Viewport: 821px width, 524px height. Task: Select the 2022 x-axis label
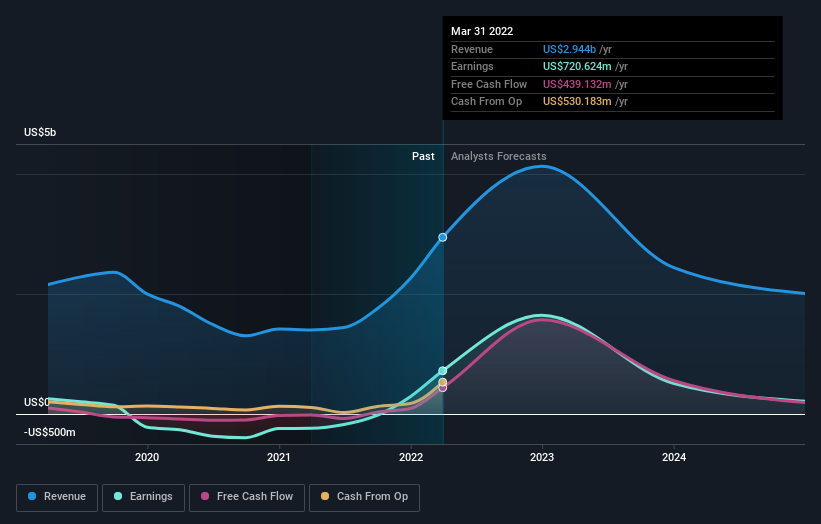(x=411, y=457)
